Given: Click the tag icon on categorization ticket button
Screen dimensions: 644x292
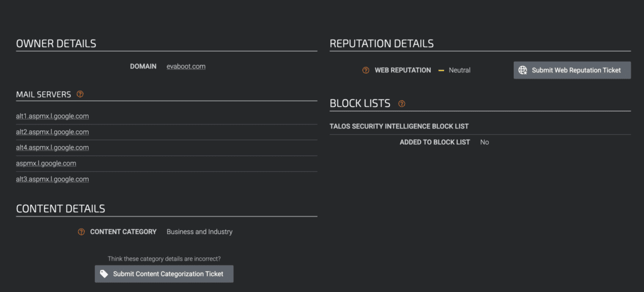Looking at the screenshot, I should 104,274.
